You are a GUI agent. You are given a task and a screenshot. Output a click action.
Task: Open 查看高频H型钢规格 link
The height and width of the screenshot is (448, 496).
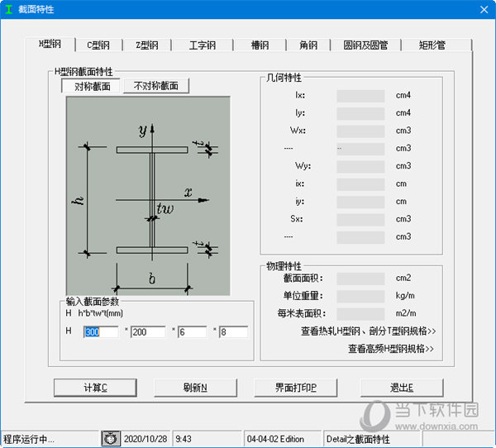click(x=391, y=349)
